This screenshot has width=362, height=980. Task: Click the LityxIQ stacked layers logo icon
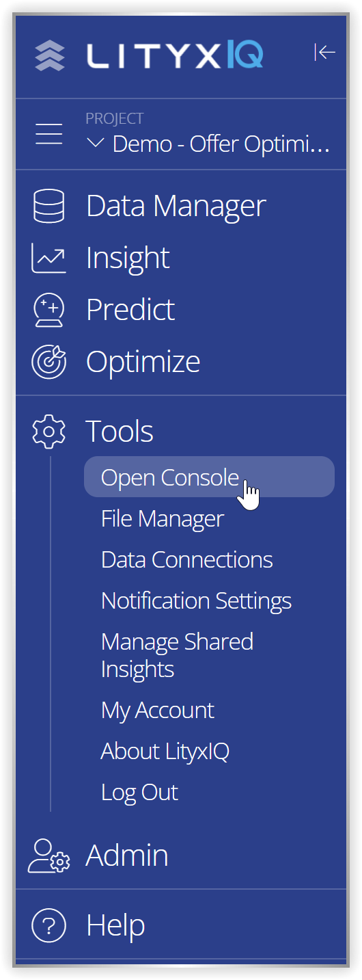click(x=49, y=55)
